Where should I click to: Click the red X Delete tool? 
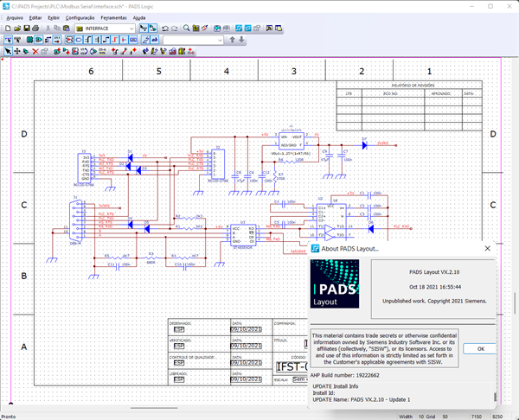point(35,51)
